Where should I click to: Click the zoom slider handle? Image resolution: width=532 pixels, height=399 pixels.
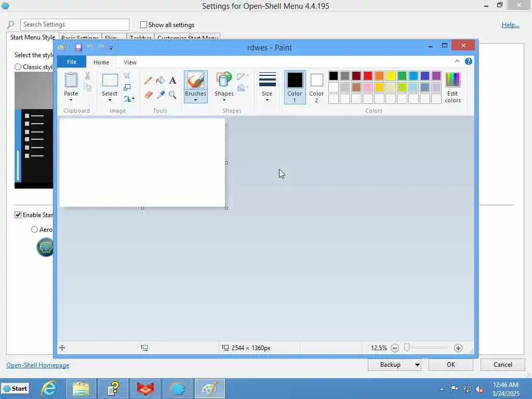click(407, 348)
